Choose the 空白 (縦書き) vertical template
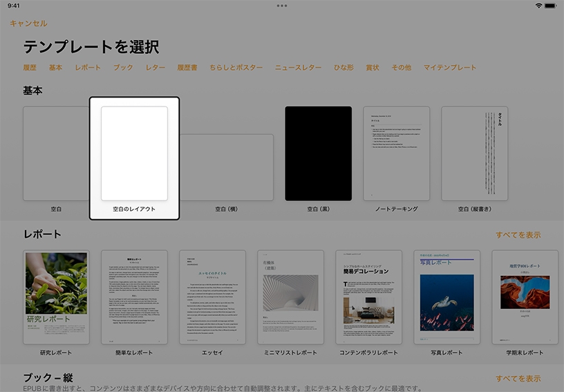564x392 pixels. tap(474, 153)
